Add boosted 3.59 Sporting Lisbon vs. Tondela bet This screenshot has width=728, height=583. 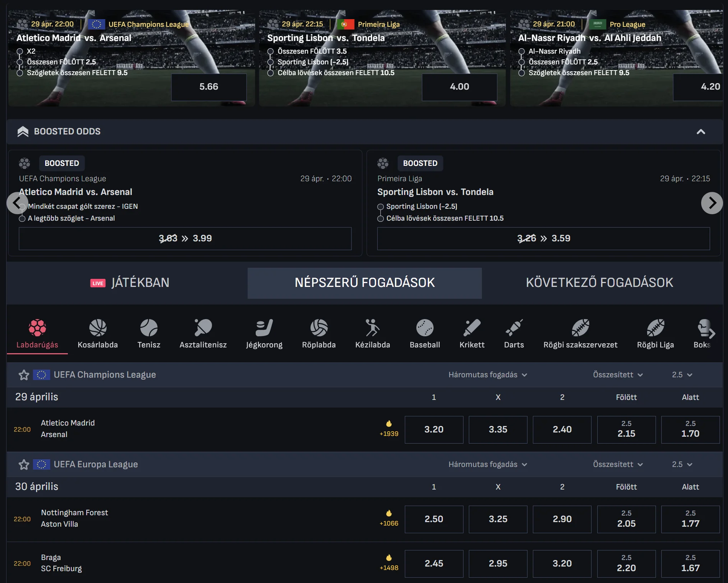point(543,238)
